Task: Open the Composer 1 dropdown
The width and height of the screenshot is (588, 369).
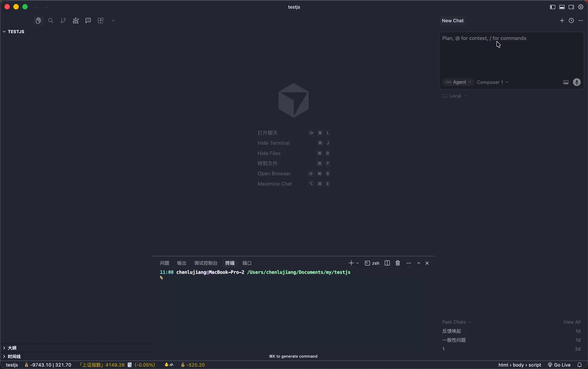Action: tap(492, 82)
